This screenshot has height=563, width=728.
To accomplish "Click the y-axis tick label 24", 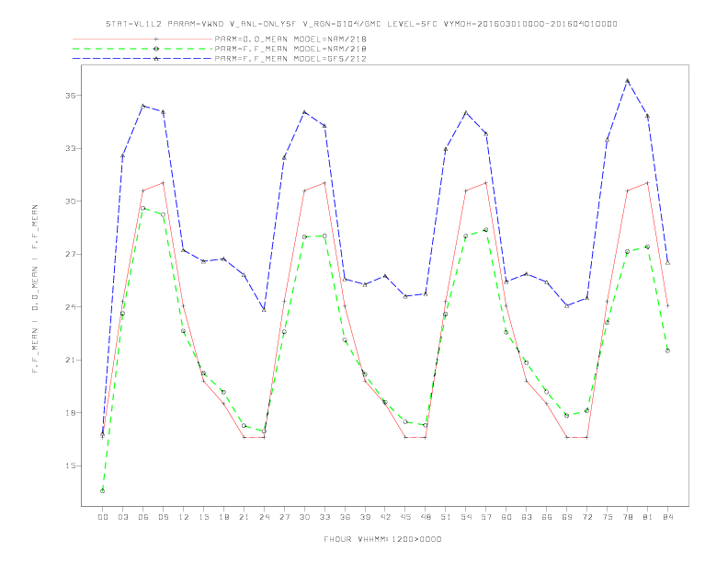I will [70, 307].
